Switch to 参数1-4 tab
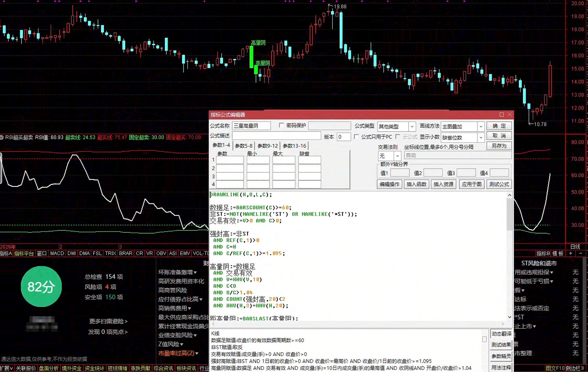This screenshot has width=588, height=372. tap(221, 145)
